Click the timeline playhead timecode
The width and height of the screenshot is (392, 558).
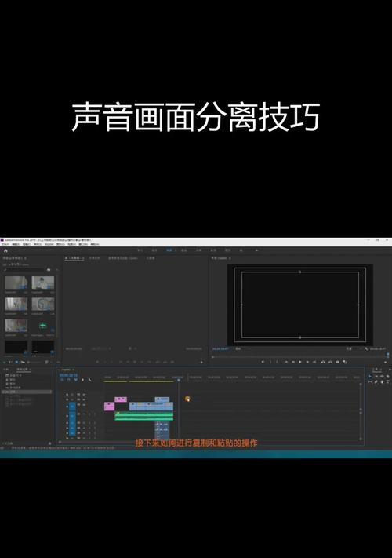pos(68,375)
